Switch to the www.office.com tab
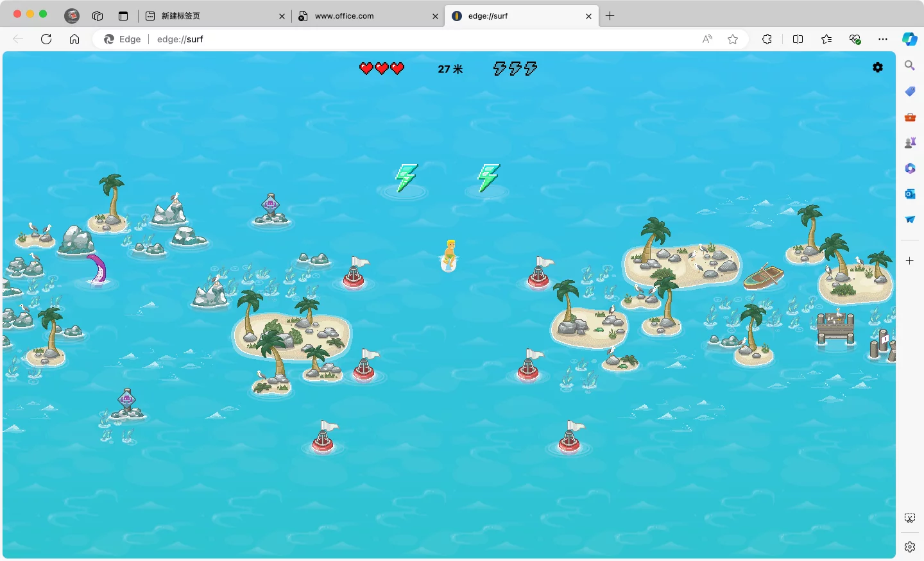This screenshot has height=561, width=924. 367,16
